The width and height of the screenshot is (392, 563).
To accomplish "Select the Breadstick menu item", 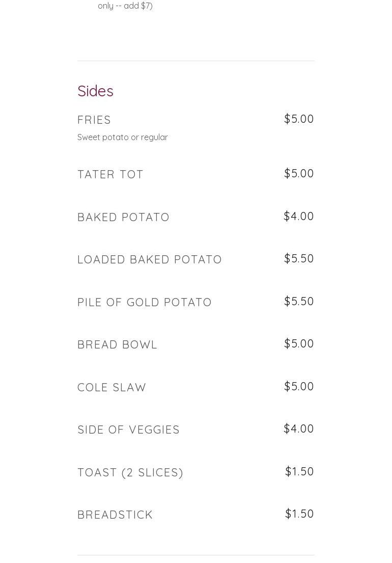I will 115,515.
